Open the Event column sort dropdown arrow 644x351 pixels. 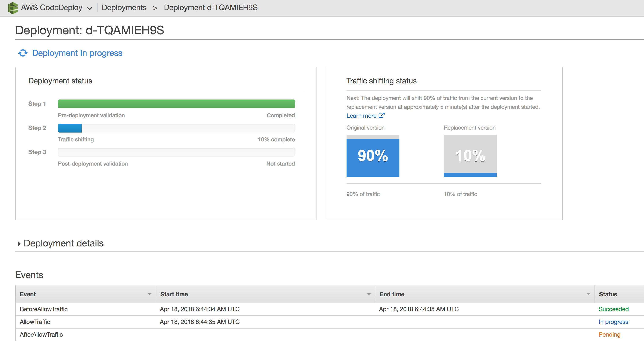point(150,294)
